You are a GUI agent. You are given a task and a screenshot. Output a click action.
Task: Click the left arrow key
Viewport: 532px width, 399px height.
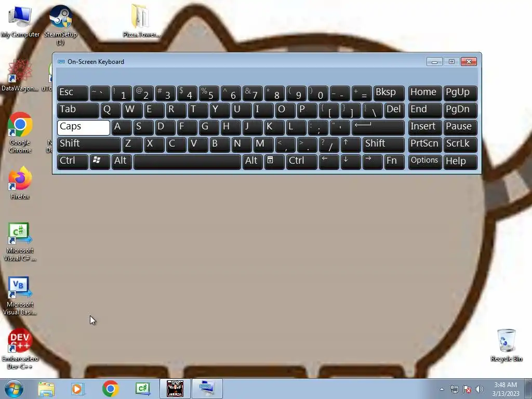point(329,162)
